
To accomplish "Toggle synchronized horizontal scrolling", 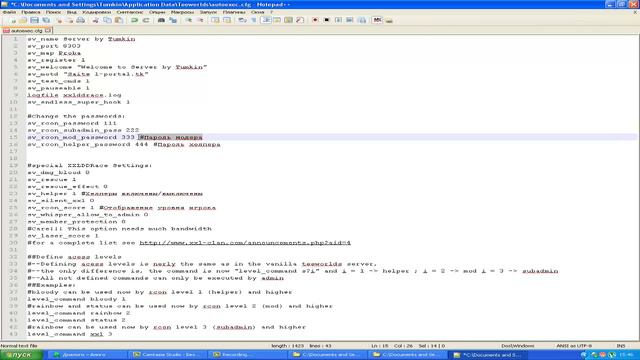I will coord(227,20).
